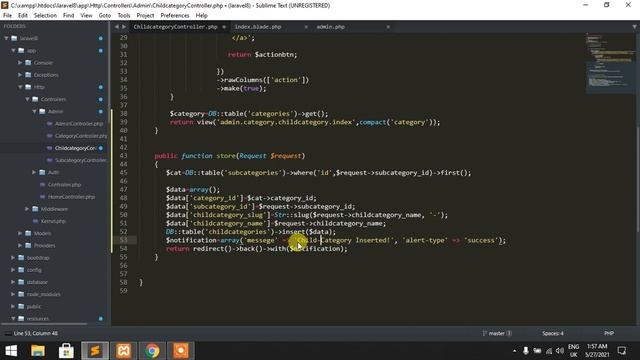640x360 pixels.
Task: Expand the Auth folder
Action: 34,172
